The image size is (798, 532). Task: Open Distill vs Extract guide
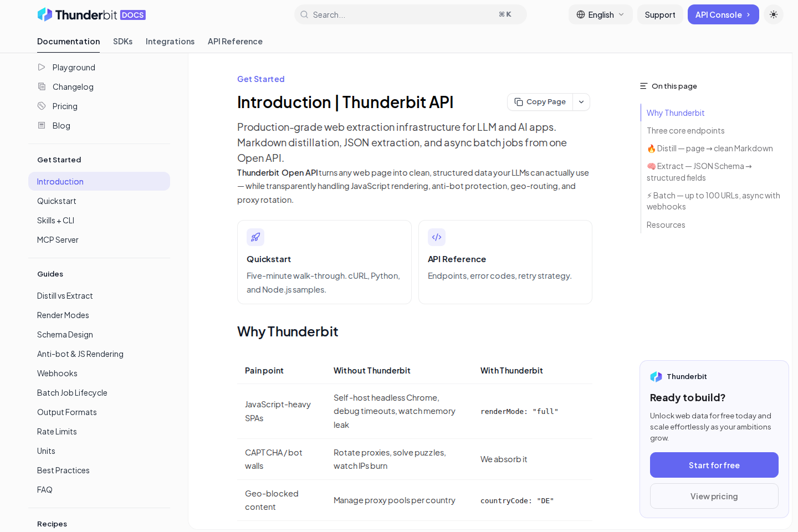click(x=99, y=295)
